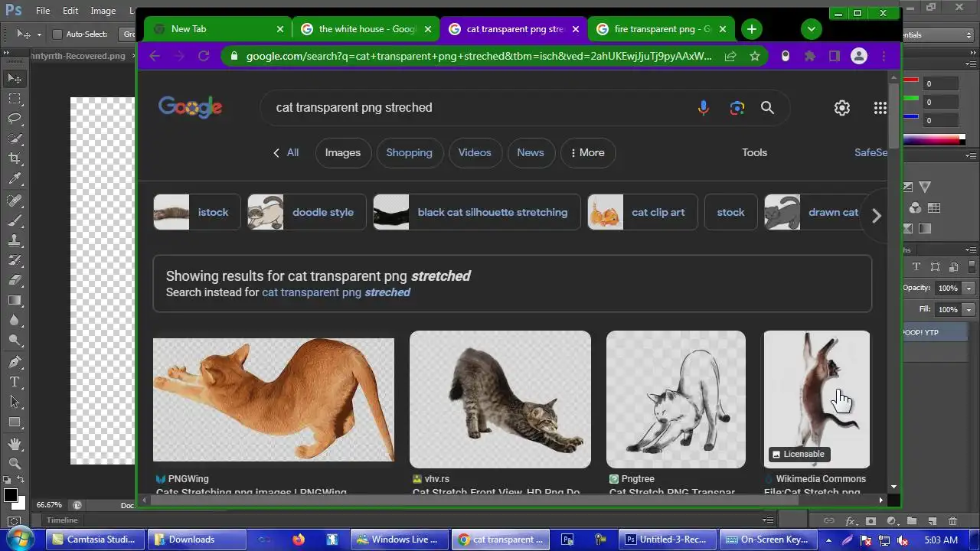Switch to the New Tab tab
The width and height of the screenshot is (980, 551).
tap(217, 29)
